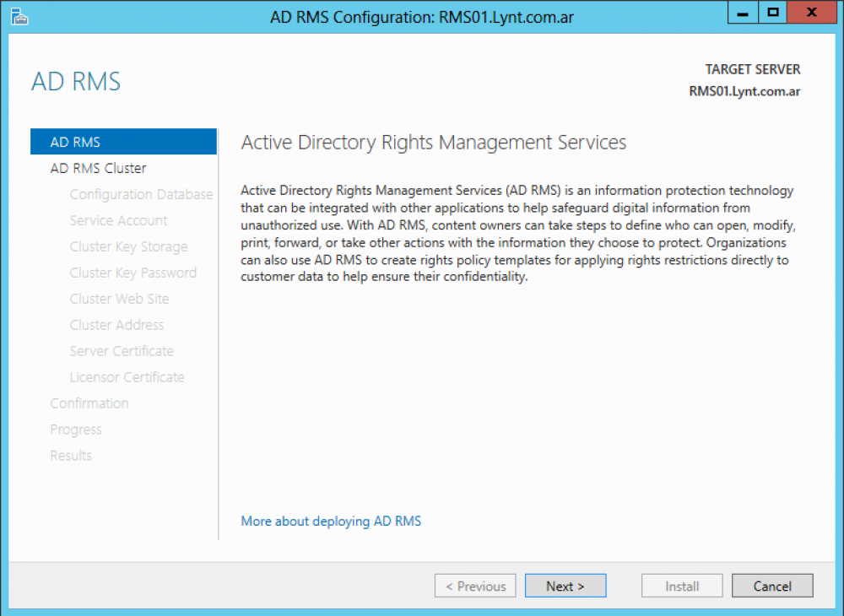
Task: Select the Progress step
Action: coord(76,430)
